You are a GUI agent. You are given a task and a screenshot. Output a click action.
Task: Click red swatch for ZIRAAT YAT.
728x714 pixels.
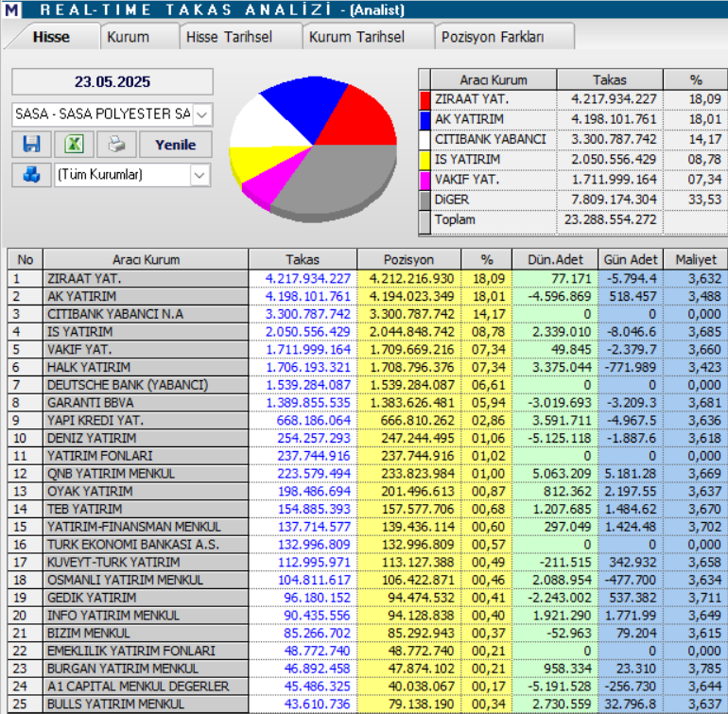[425, 99]
